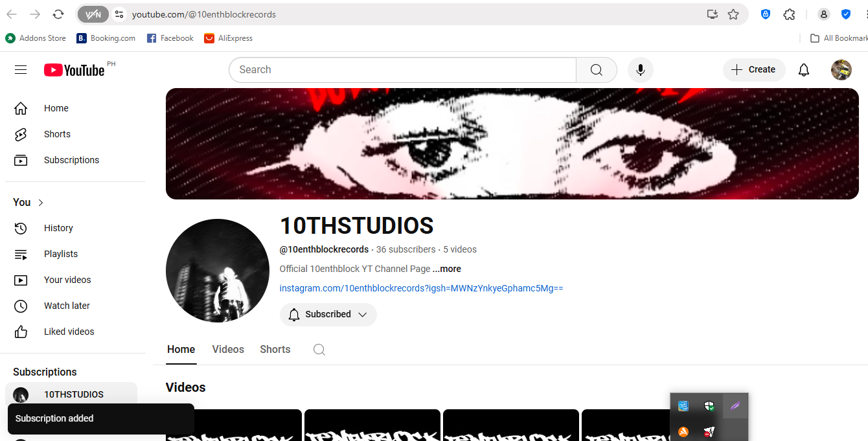Open the blue padlock shield extension
The width and height of the screenshot is (868, 441).
coord(766,14)
